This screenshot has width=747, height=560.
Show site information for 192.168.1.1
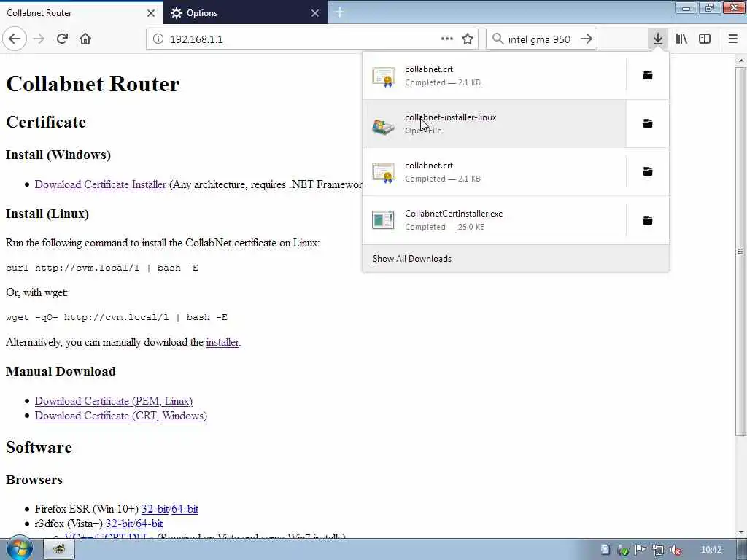(158, 39)
